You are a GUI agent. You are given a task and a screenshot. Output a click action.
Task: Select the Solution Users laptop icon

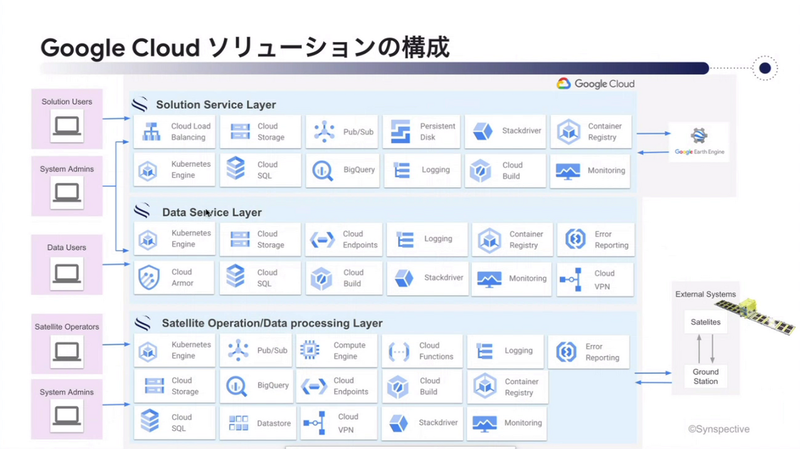pyautogui.click(x=67, y=126)
